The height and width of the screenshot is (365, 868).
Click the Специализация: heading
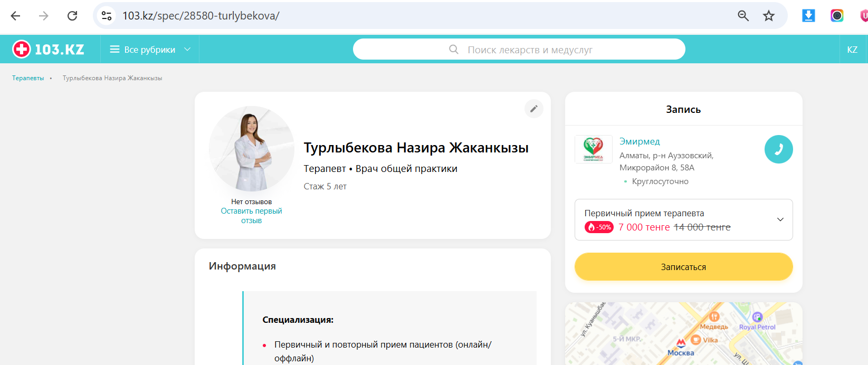pos(298,320)
